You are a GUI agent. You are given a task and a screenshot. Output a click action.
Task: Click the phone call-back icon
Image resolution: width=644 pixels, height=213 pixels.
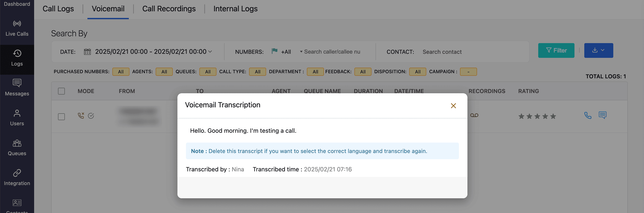click(x=587, y=115)
